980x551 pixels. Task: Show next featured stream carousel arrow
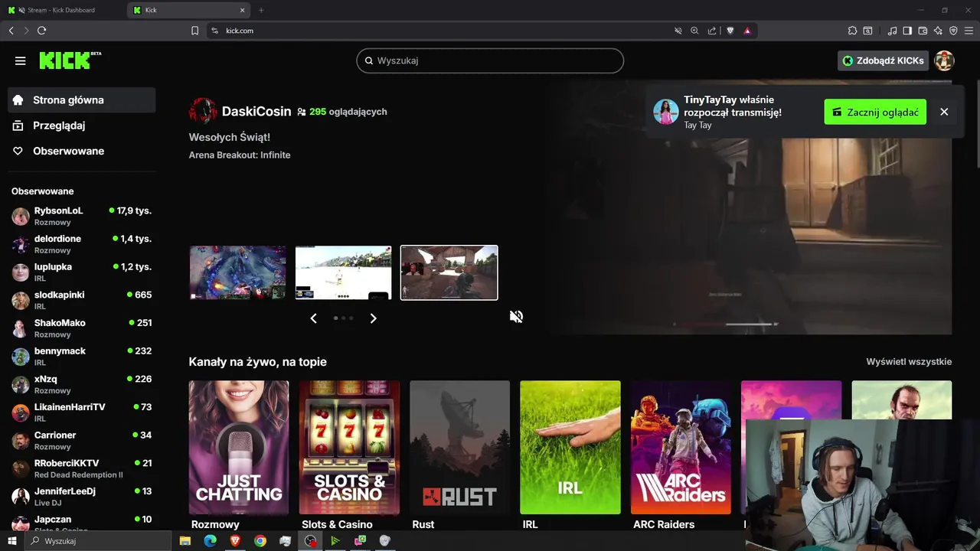pos(374,318)
